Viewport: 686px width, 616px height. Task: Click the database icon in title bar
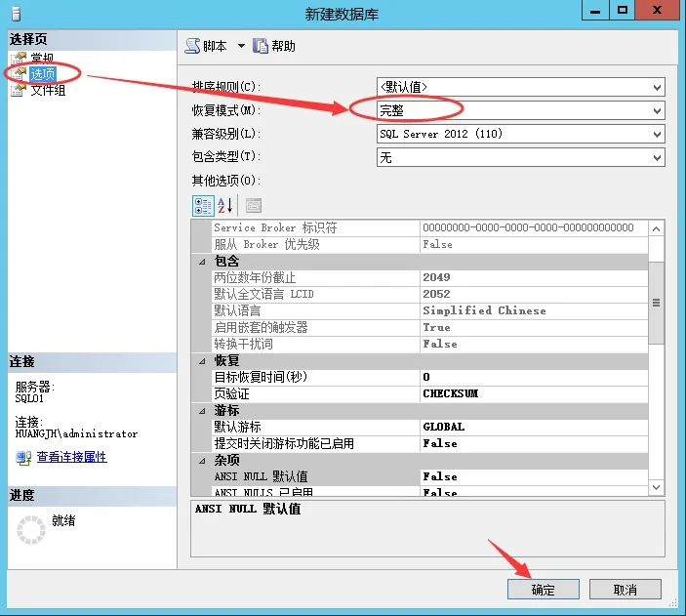pos(16,13)
